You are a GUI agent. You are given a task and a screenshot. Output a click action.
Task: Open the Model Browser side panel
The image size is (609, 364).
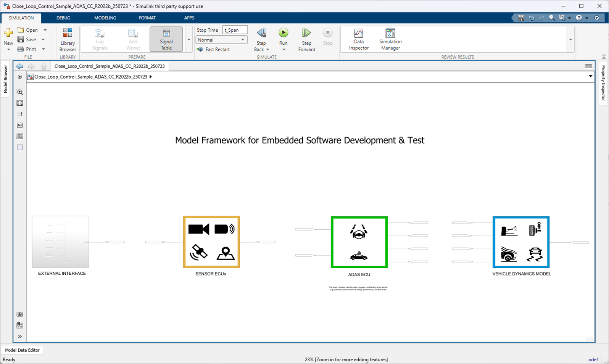point(5,79)
